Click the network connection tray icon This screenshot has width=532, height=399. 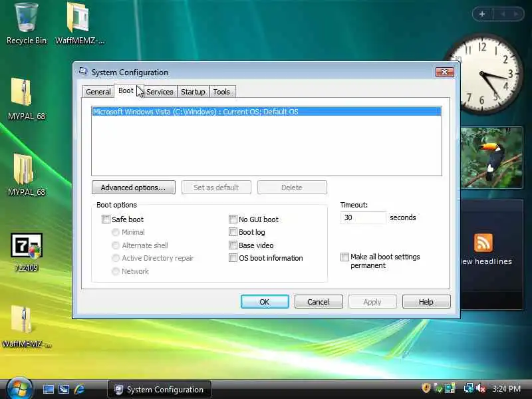tap(469, 388)
